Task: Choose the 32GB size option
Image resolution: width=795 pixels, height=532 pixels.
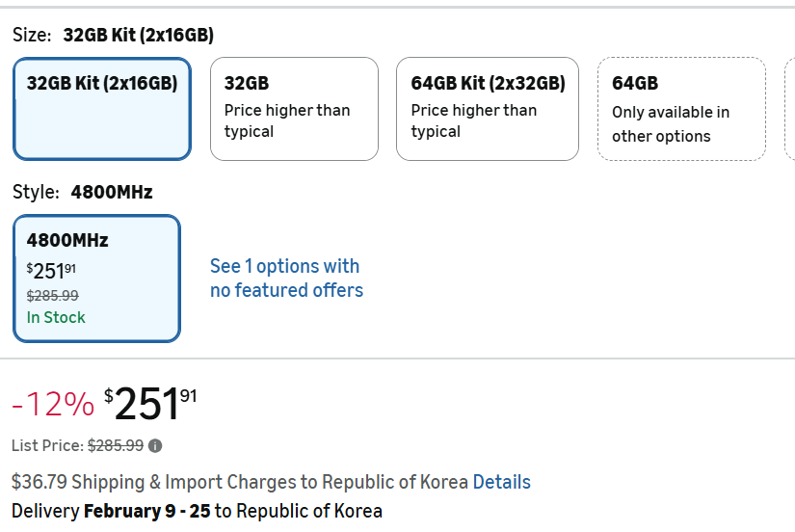Action: point(294,108)
